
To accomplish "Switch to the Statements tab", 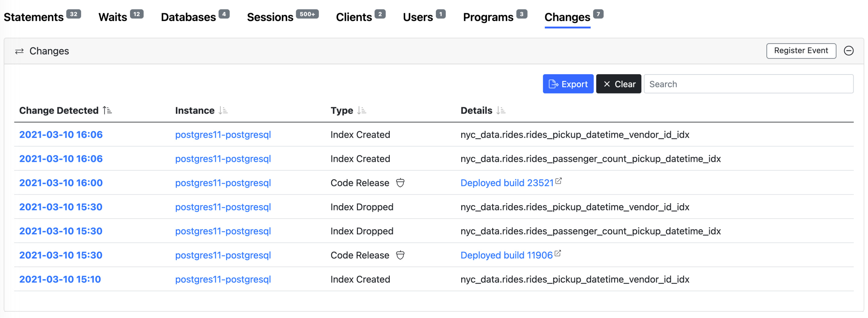I will (34, 17).
